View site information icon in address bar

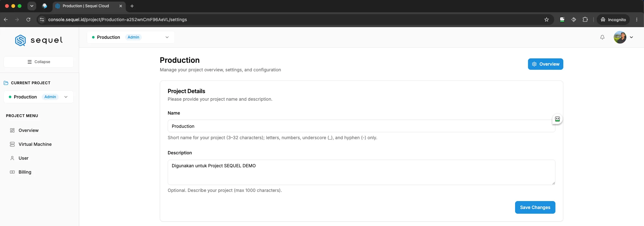pyautogui.click(x=42, y=20)
